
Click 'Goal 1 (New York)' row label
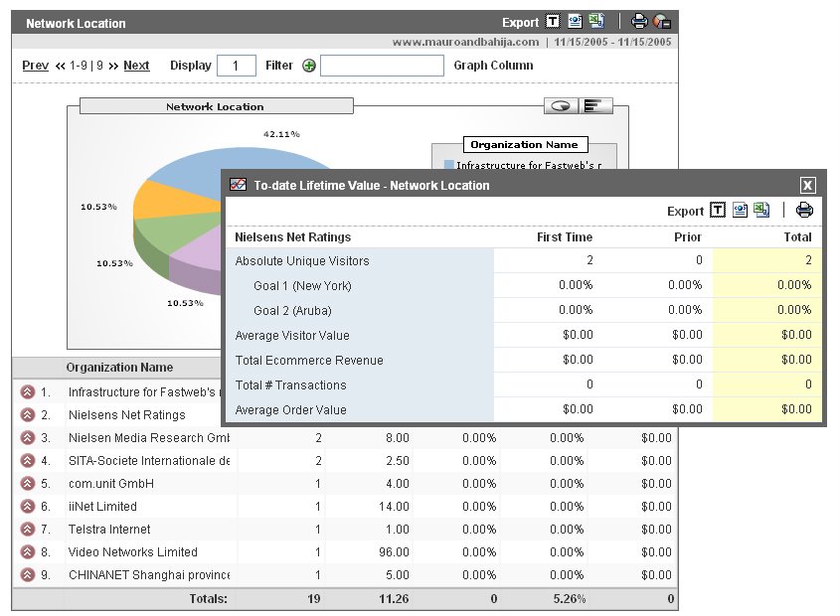click(302, 286)
